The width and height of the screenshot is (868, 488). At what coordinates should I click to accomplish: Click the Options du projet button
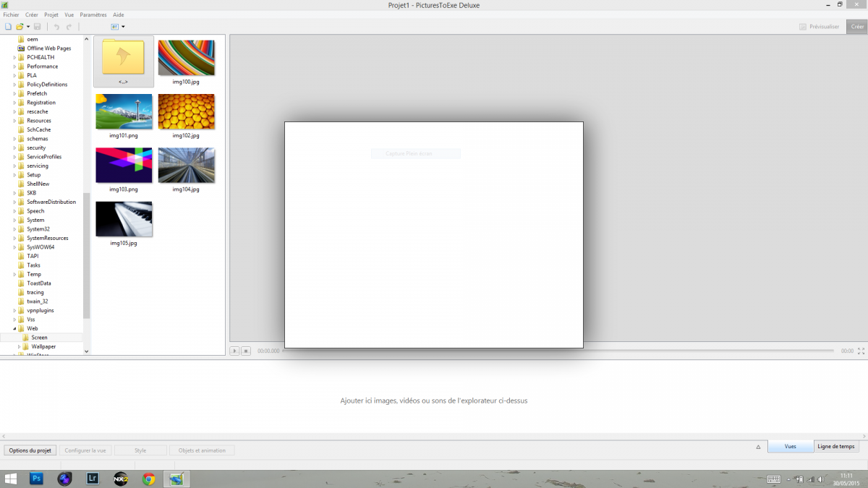coord(30,450)
